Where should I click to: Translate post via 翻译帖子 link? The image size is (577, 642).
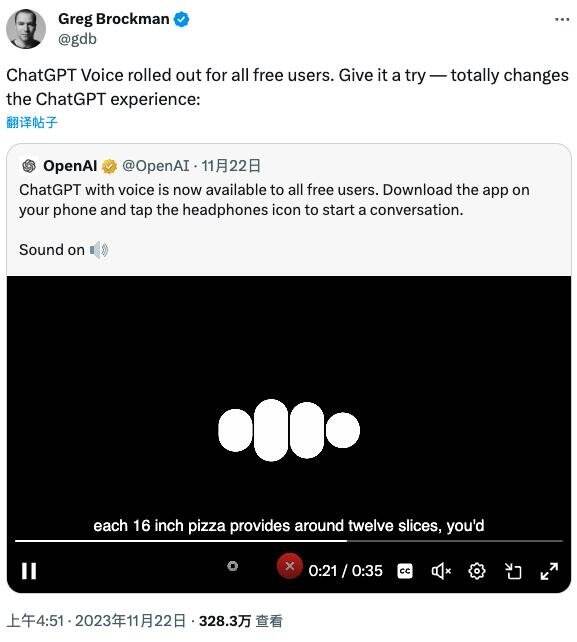pos(32,122)
